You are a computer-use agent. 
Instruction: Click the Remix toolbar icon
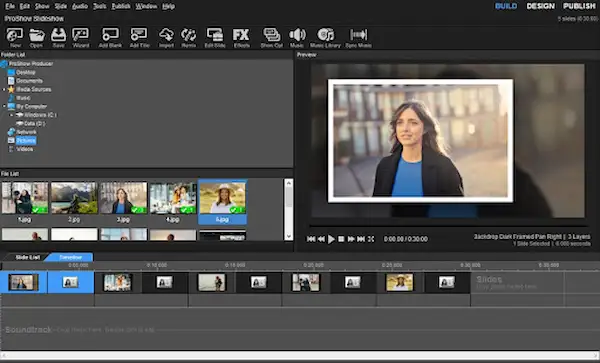tap(189, 38)
